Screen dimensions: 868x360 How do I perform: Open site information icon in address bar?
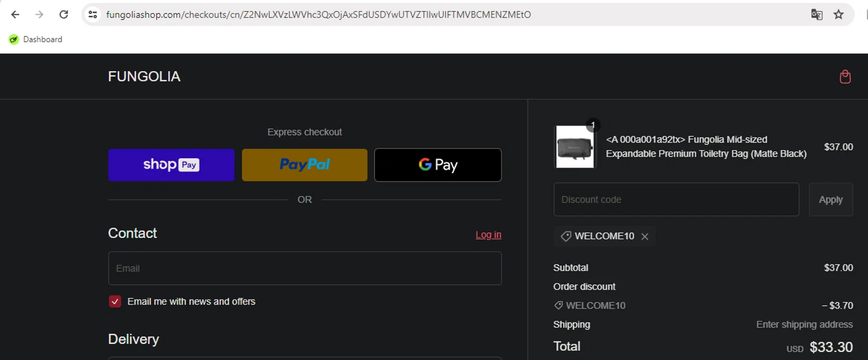coord(93,14)
